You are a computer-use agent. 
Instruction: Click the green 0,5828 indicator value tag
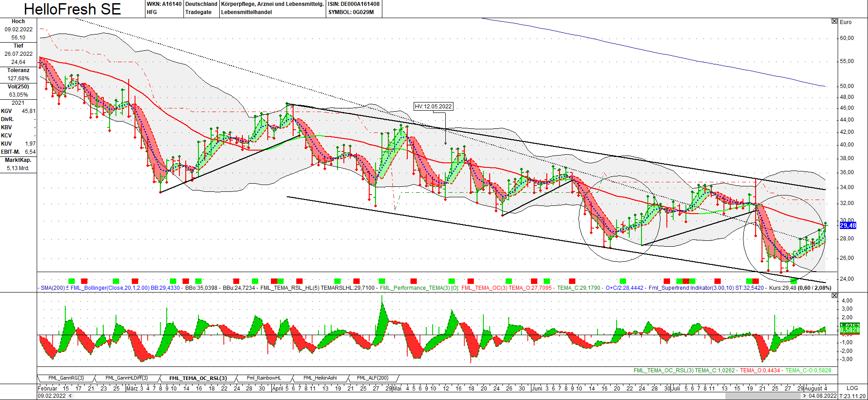coord(849,330)
